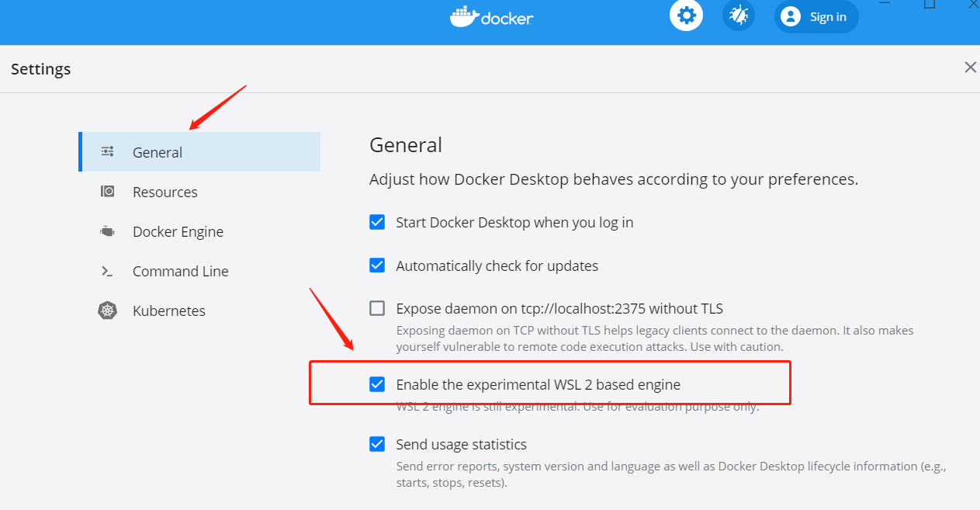Uncheck Send usage statistics
This screenshot has height=510, width=980.
click(377, 444)
